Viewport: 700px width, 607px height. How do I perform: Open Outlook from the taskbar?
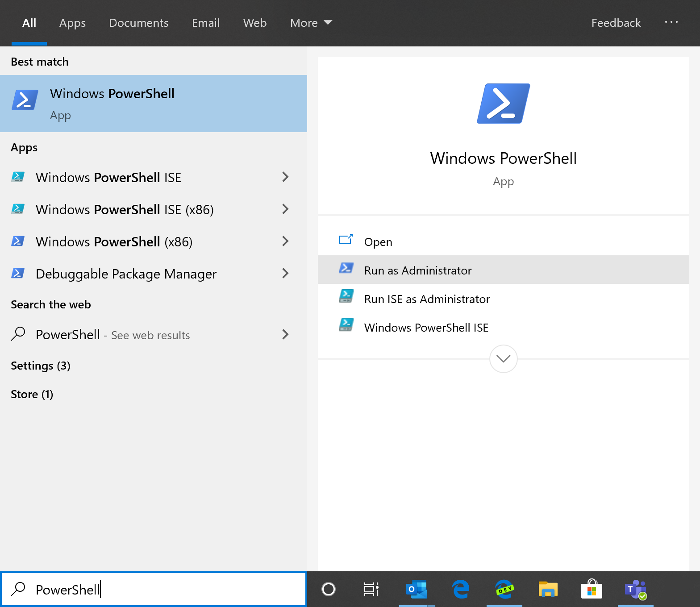417,590
